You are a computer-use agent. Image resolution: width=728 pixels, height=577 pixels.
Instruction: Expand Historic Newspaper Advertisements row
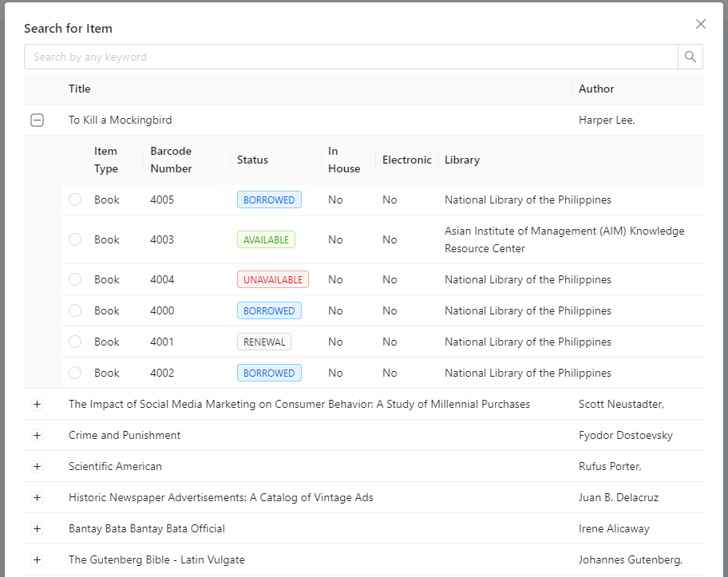(x=37, y=498)
